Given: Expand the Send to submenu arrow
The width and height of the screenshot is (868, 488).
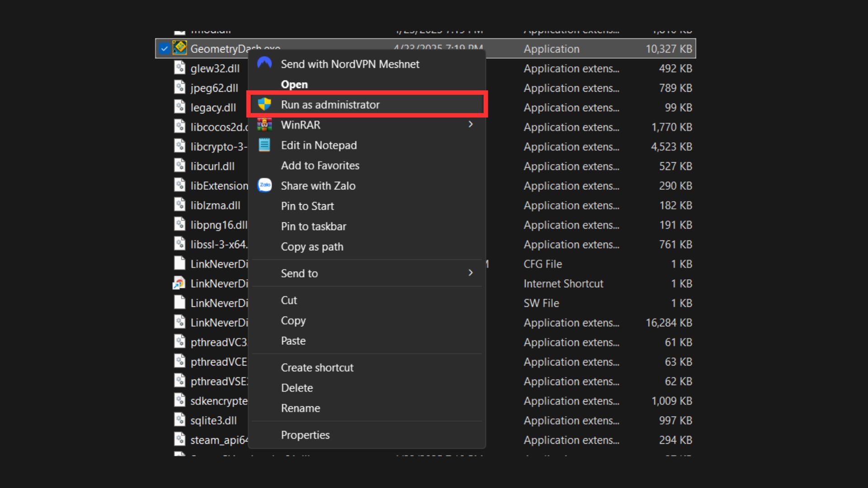Looking at the screenshot, I should tap(471, 273).
